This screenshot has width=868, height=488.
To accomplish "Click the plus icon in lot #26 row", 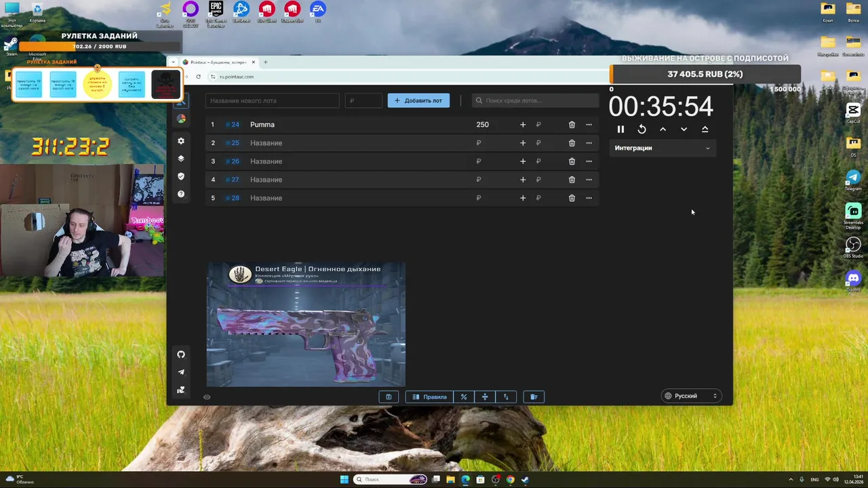I will 523,161.
